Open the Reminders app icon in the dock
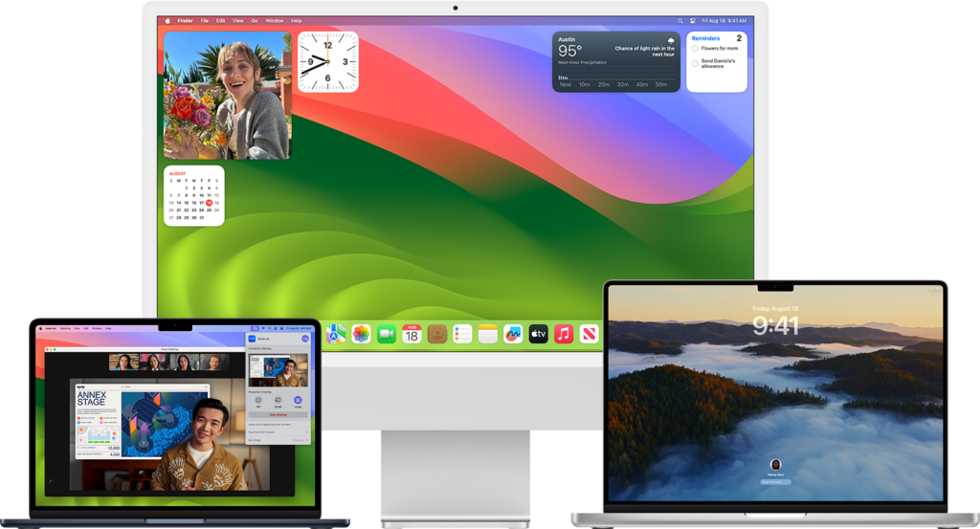Screen dimensions: 980x529 (x=462, y=334)
